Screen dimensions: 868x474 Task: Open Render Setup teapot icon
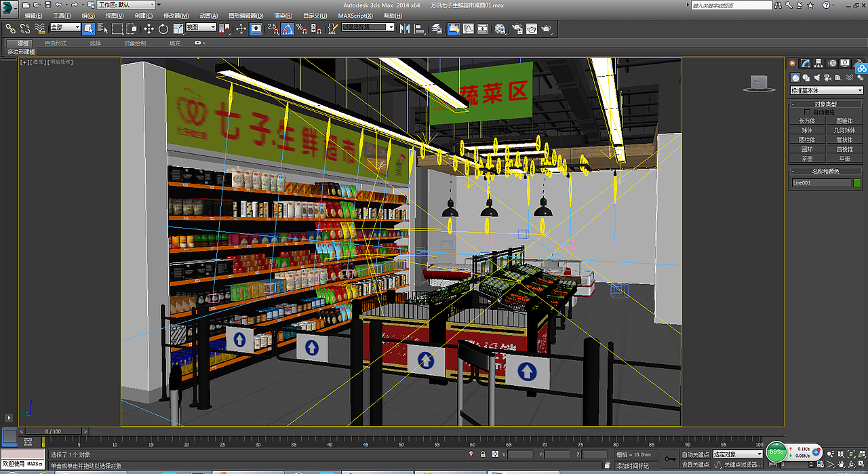coord(517,28)
